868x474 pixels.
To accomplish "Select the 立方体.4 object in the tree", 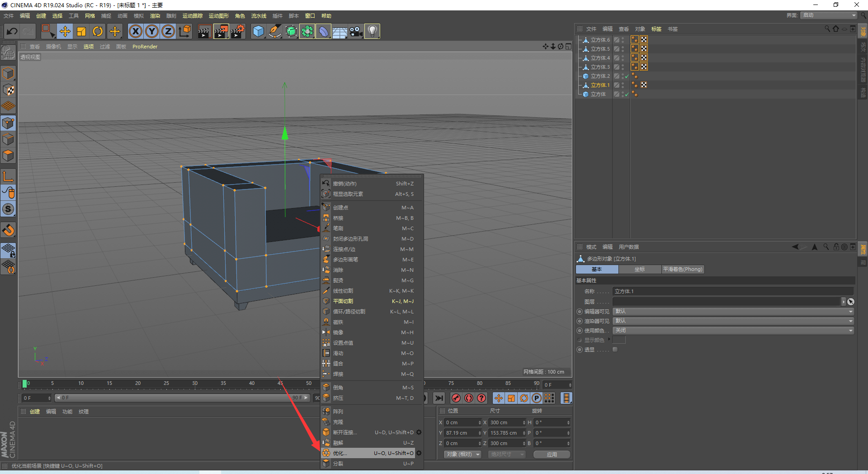I will tap(600, 58).
